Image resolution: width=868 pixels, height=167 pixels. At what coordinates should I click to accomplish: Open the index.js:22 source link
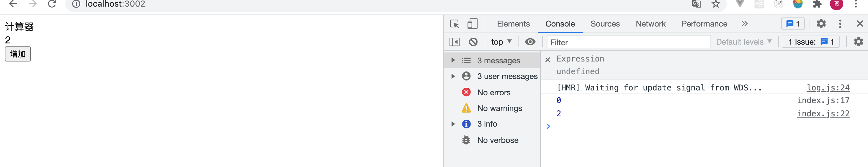point(823,113)
